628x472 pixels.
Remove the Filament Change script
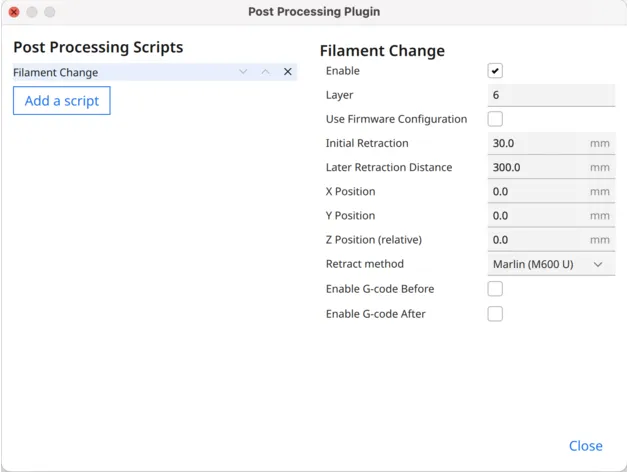pyautogui.click(x=288, y=72)
